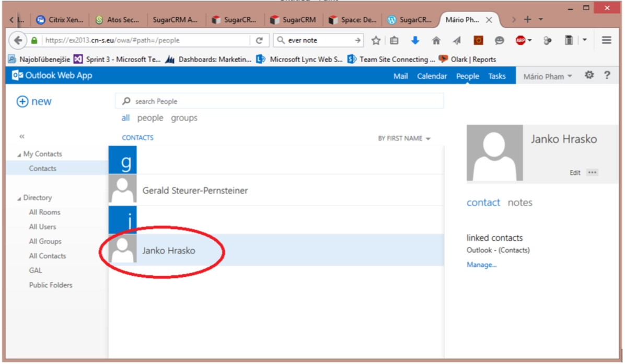625x364 pixels.
Task: Click the red ABP Adblock Plus icon
Action: click(x=520, y=40)
